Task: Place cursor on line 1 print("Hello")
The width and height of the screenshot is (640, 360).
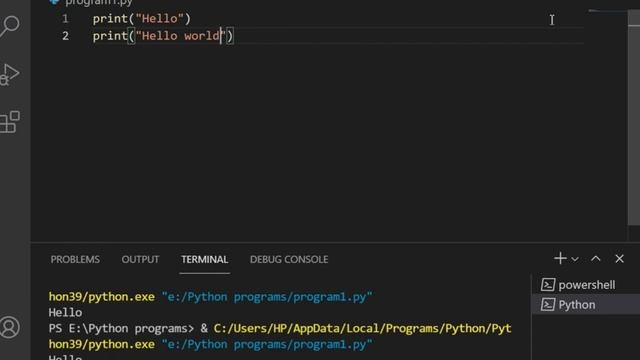Action: [x=142, y=19]
